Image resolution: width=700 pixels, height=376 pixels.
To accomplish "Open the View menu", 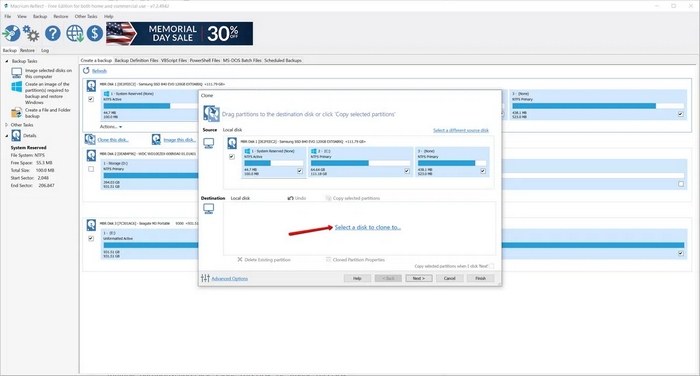I will [x=22, y=16].
